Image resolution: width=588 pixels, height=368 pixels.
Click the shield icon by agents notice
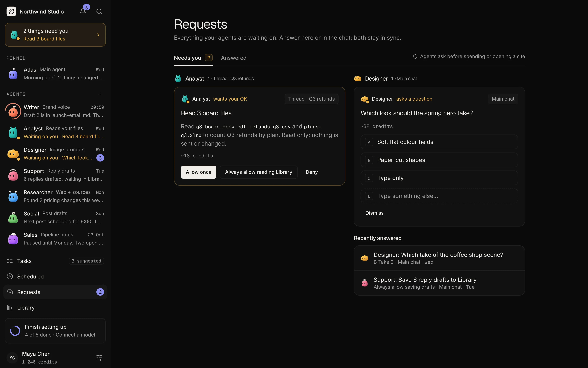tap(415, 56)
